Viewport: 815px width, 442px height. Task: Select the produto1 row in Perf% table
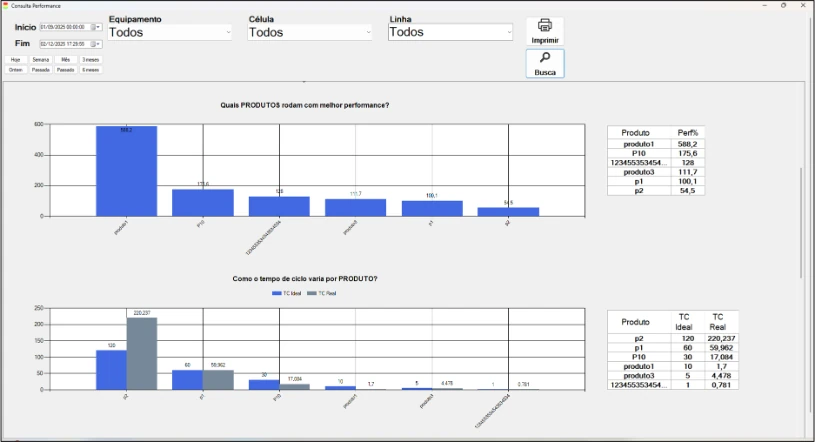click(x=655, y=144)
